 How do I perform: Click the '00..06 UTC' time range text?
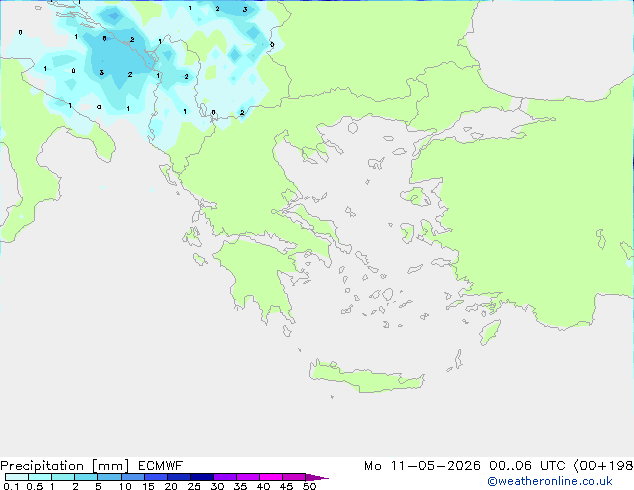pyautogui.click(x=526, y=466)
